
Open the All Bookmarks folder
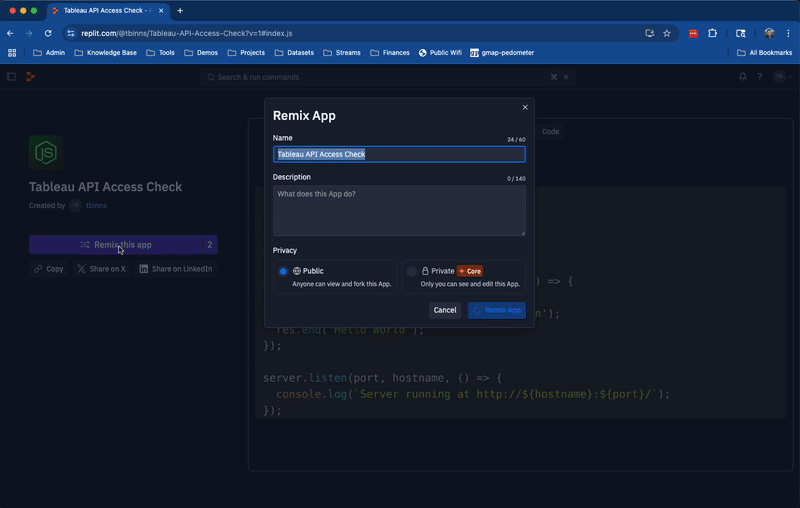coord(764,53)
